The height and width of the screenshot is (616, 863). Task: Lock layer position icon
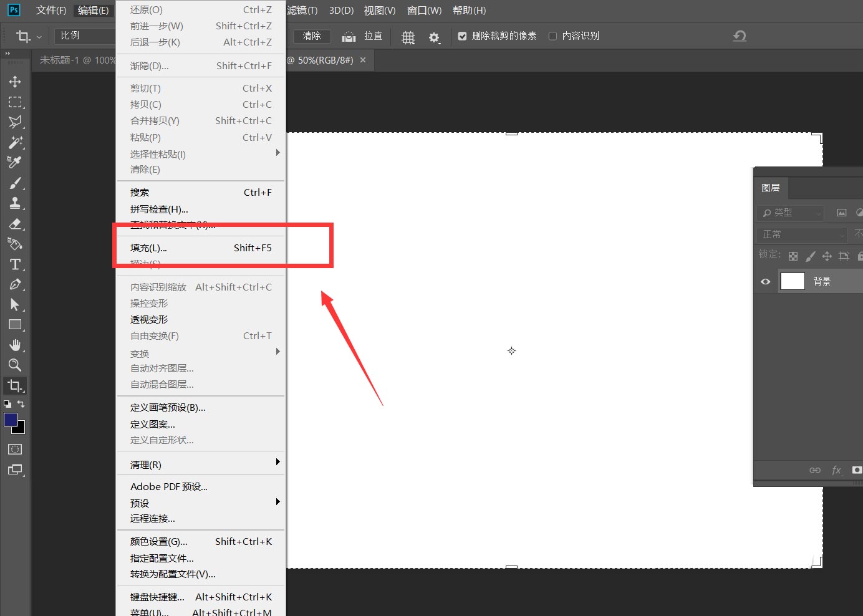click(x=827, y=256)
